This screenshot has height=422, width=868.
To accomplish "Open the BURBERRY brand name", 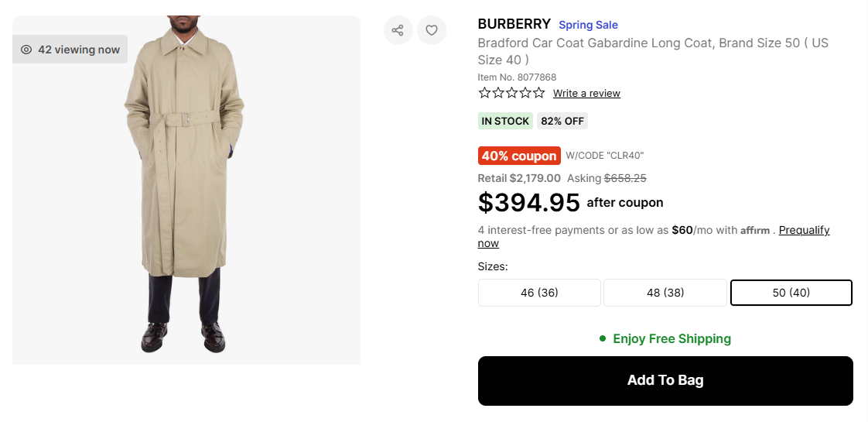I will coord(514,24).
